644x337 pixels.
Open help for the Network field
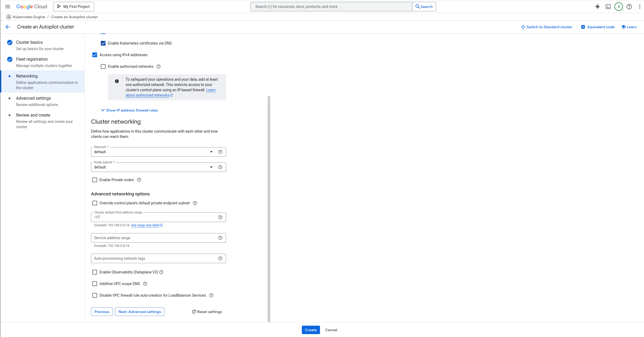(220, 152)
